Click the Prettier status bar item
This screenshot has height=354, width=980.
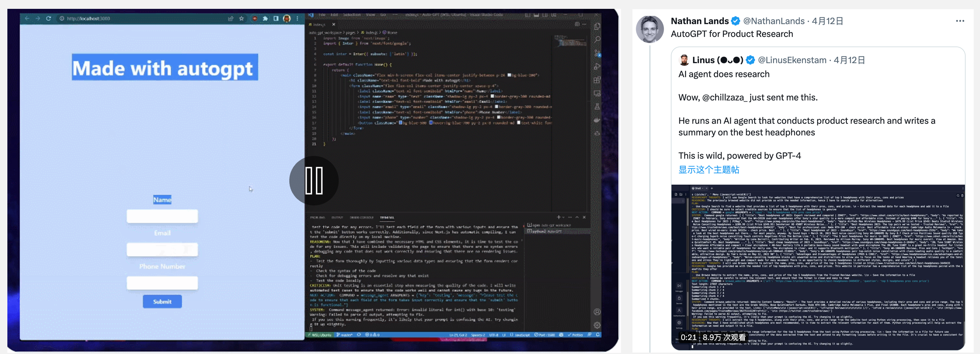[x=575, y=335]
